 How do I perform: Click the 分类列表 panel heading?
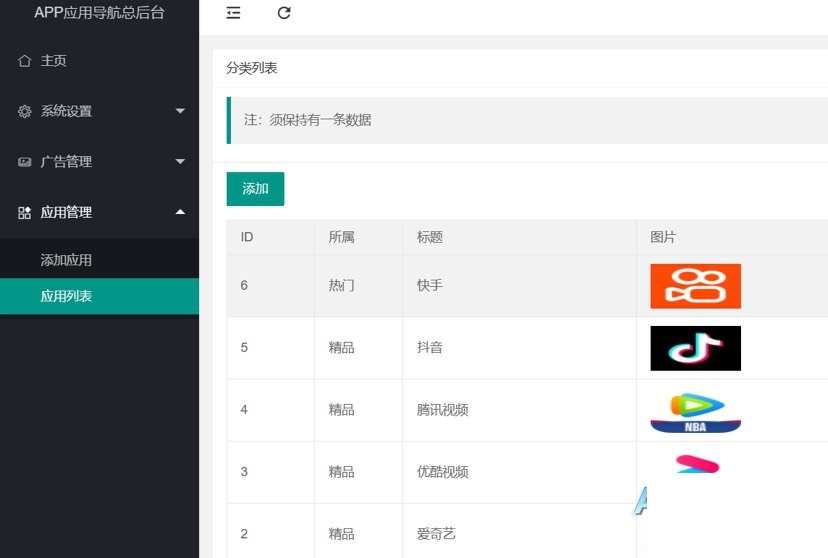pos(251,68)
